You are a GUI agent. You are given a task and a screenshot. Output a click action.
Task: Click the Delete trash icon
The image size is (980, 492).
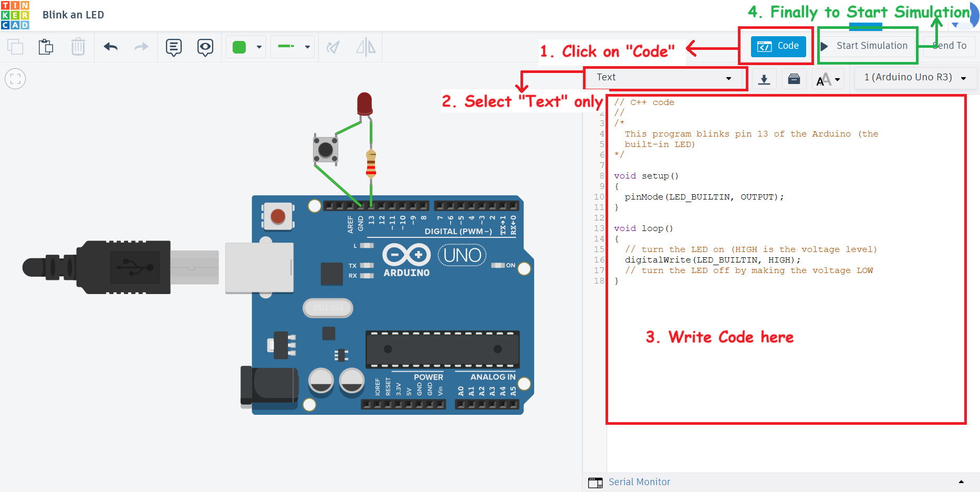click(78, 47)
